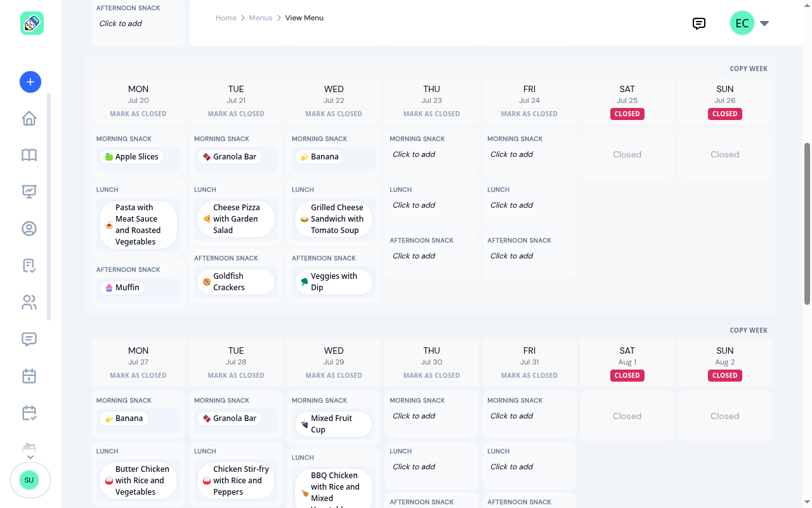
Task: Select Banana snack on Jul 27
Action: [124, 418]
